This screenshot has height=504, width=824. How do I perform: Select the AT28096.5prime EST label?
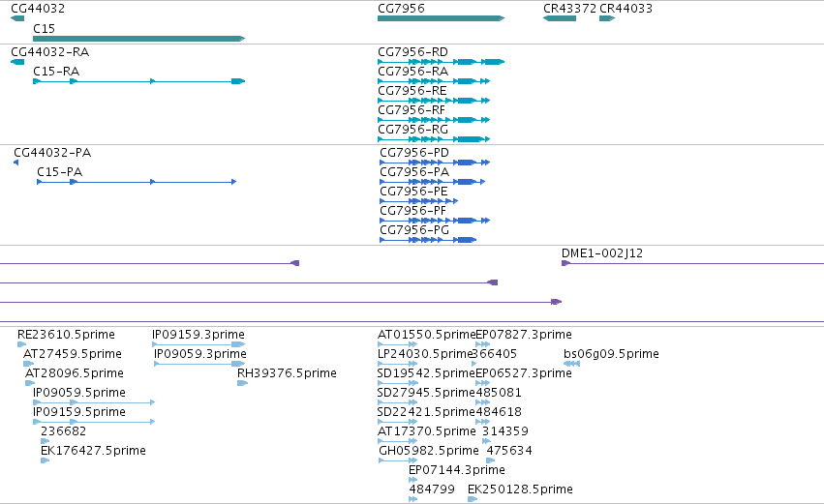75,373
